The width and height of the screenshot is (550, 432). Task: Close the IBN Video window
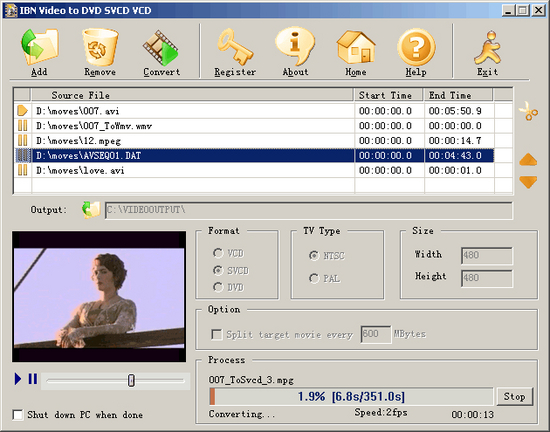(x=538, y=10)
